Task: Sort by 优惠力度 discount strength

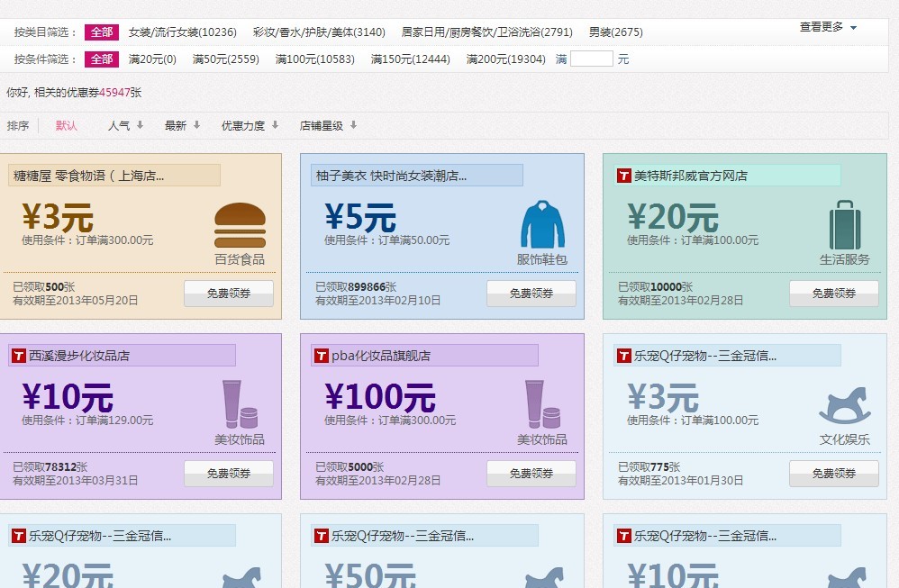Action: pyautogui.click(x=250, y=125)
